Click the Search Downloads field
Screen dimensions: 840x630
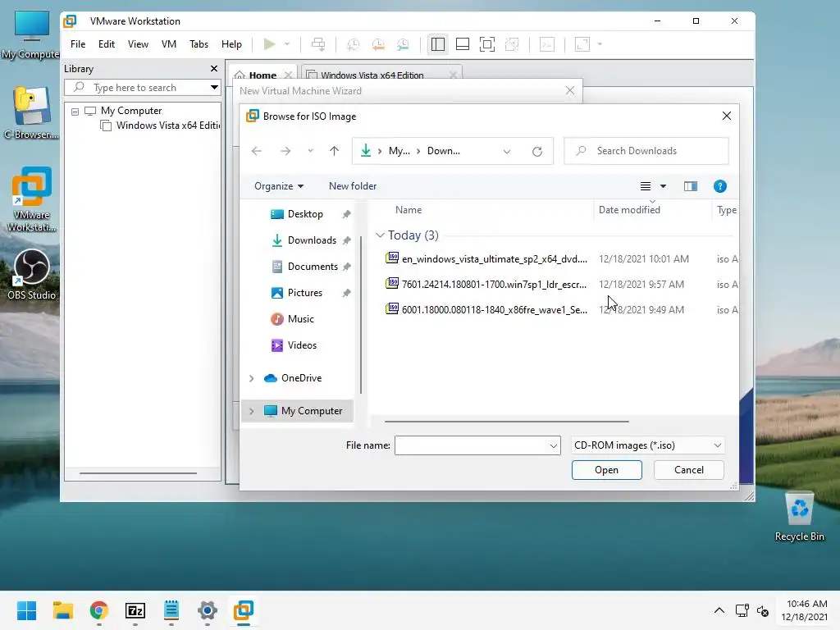(x=646, y=151)
